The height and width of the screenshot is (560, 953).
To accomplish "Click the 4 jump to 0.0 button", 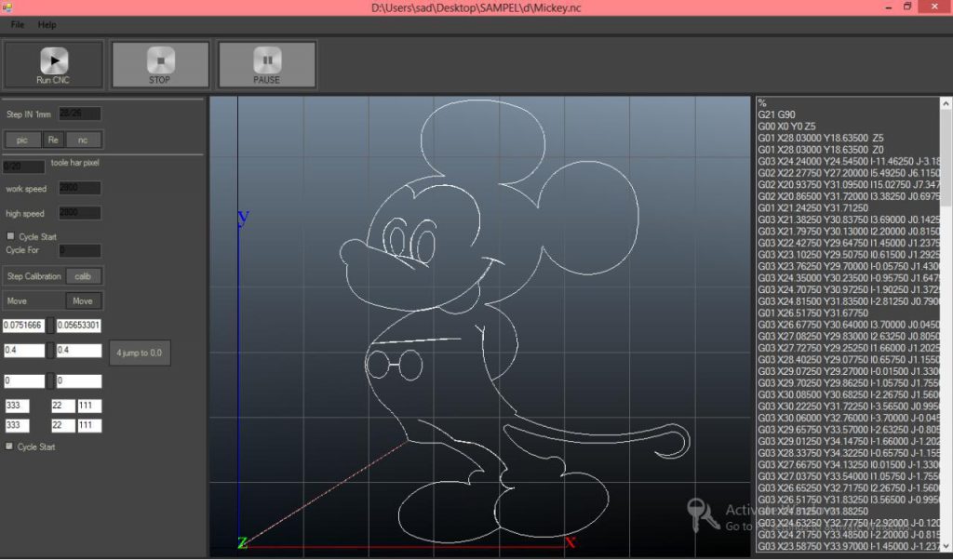I will pyautogui.click(x=140, y=353).
